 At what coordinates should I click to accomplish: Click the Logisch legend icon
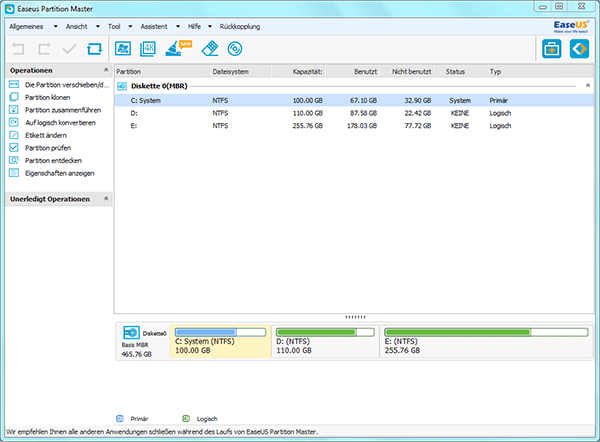186,419
